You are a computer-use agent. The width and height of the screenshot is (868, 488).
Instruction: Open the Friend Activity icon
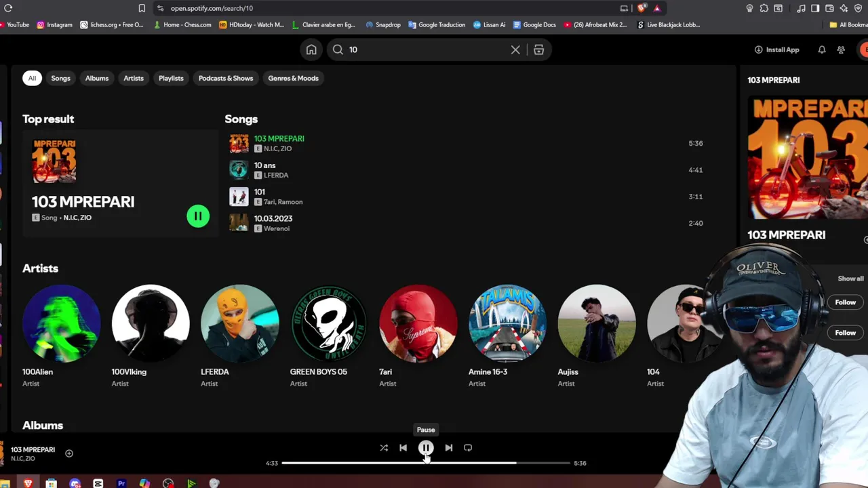841,49
